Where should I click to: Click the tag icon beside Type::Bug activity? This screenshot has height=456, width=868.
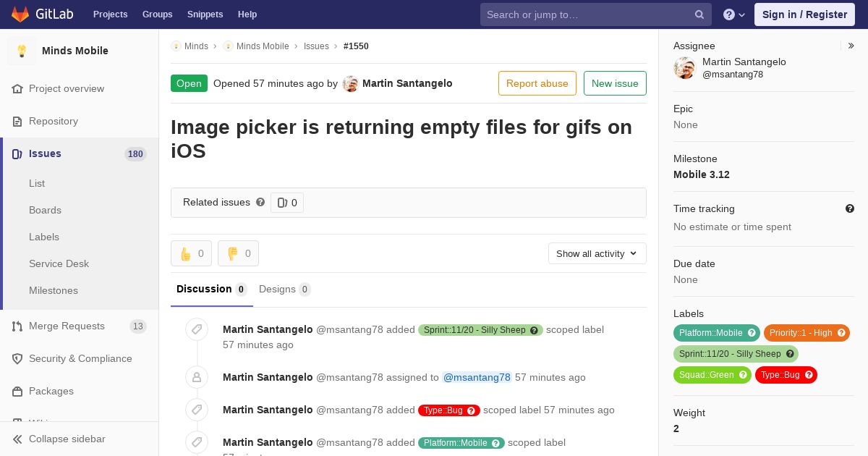(197, 410)
